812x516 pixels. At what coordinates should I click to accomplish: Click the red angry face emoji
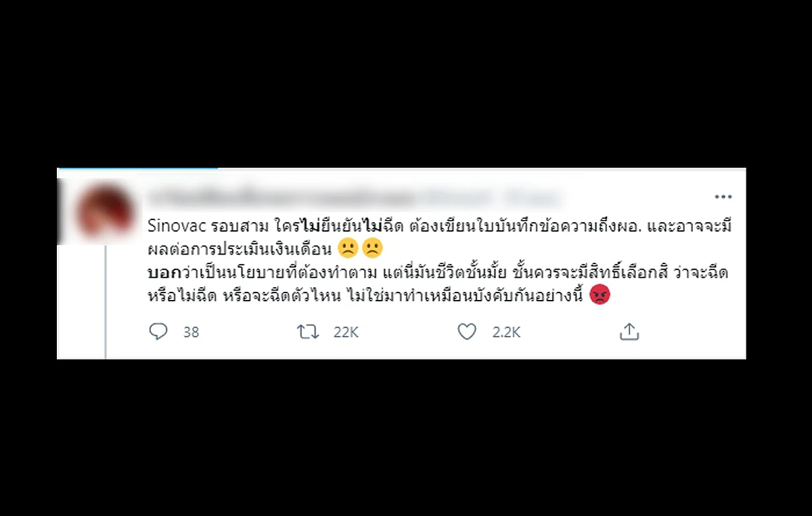pyautogui.click(x=600, y=295)
